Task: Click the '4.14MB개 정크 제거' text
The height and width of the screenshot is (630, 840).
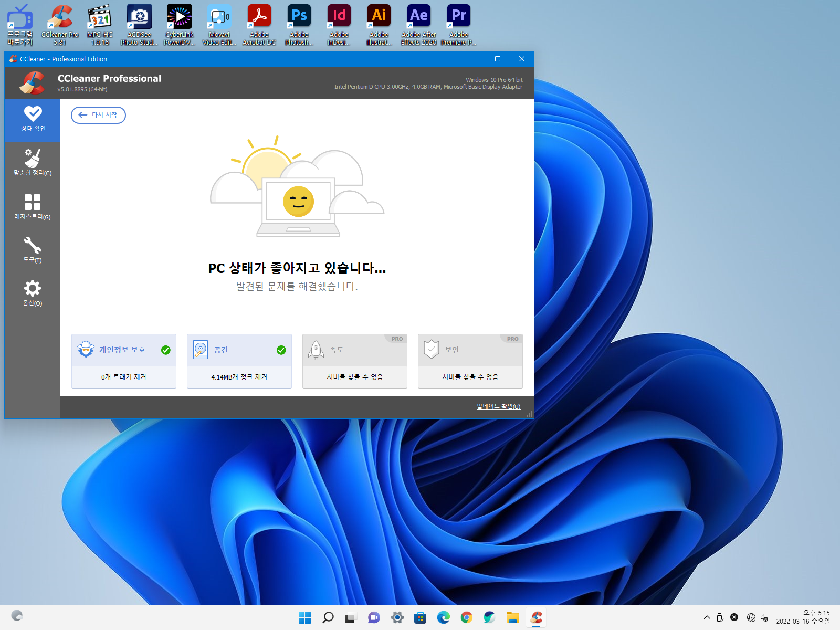Action: pos(239,377)
